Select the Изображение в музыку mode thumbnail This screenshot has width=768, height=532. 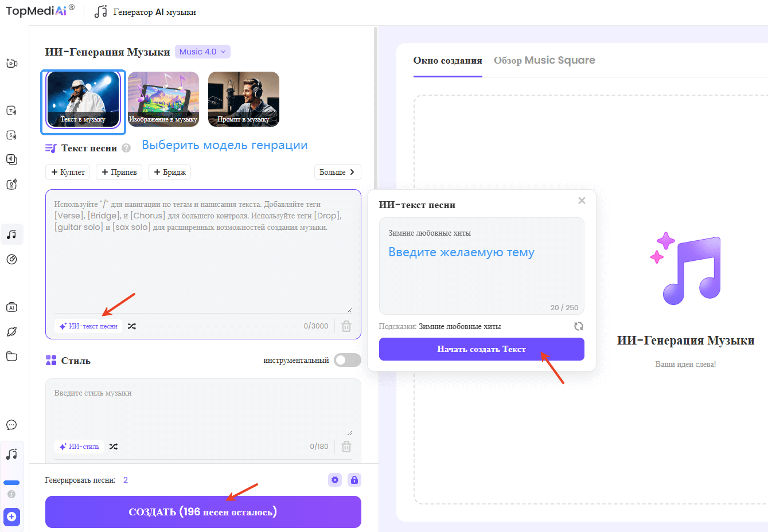[163, 99]
